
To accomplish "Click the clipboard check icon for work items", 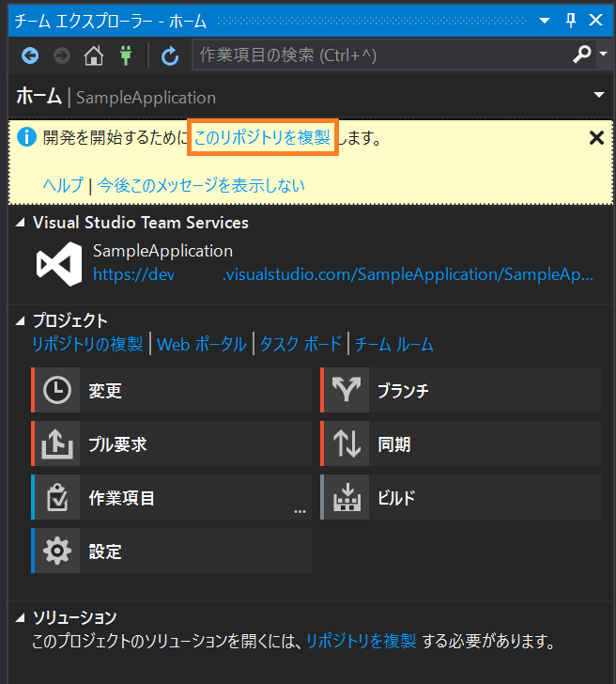I will pyautogui.click(x=57, y=497).
